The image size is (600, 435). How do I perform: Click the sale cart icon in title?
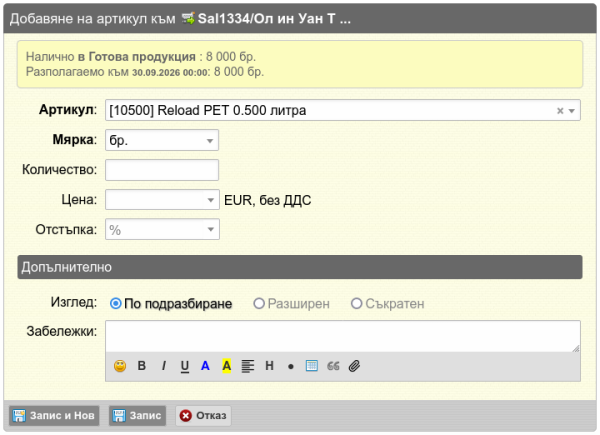click(188, 18)
